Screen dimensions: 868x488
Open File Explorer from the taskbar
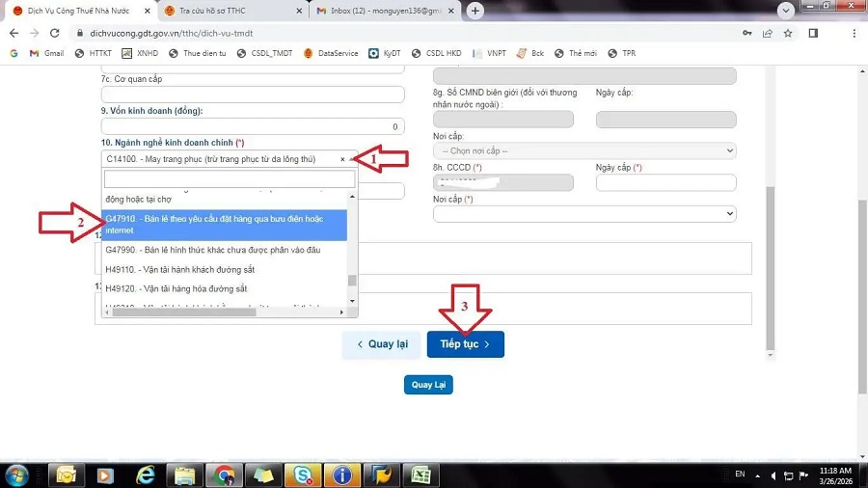coord(185,475)
